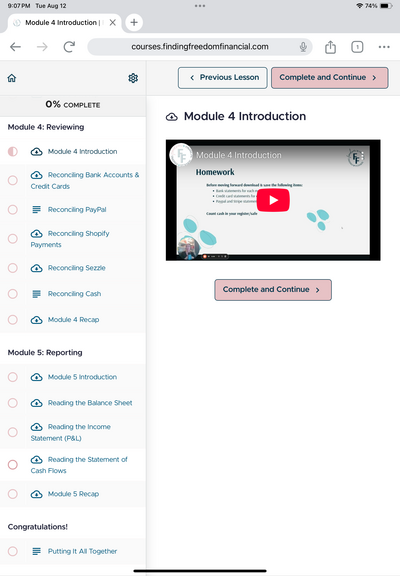Go to Previous Lesson
Image resolution: width=400 pixels, height=576 pixels.
click(x=223, y=78)
